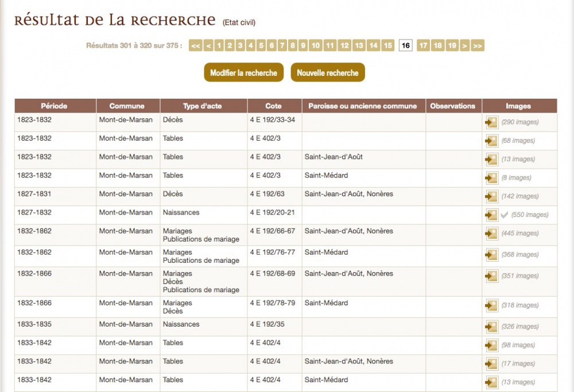574x392 pixels.
Task: Open viewer icon for Naissances 1833-1835 row
Action: tap(491, 327)
